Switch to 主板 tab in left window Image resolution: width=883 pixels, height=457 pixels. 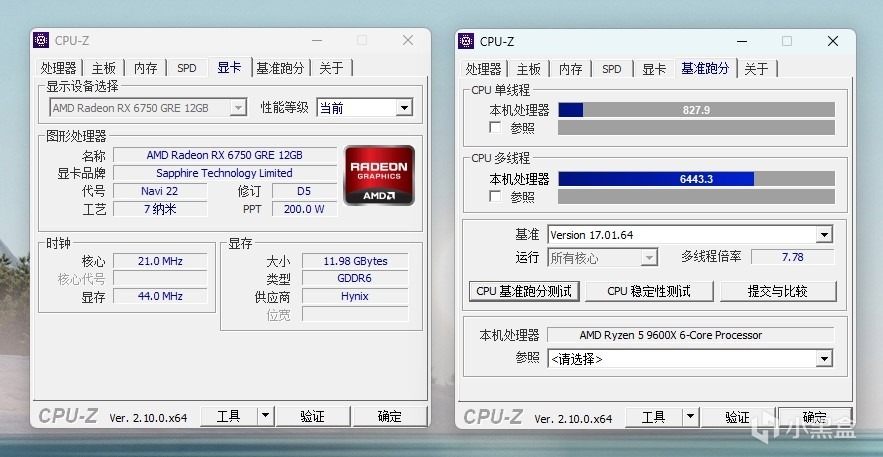tap(104, 69)
